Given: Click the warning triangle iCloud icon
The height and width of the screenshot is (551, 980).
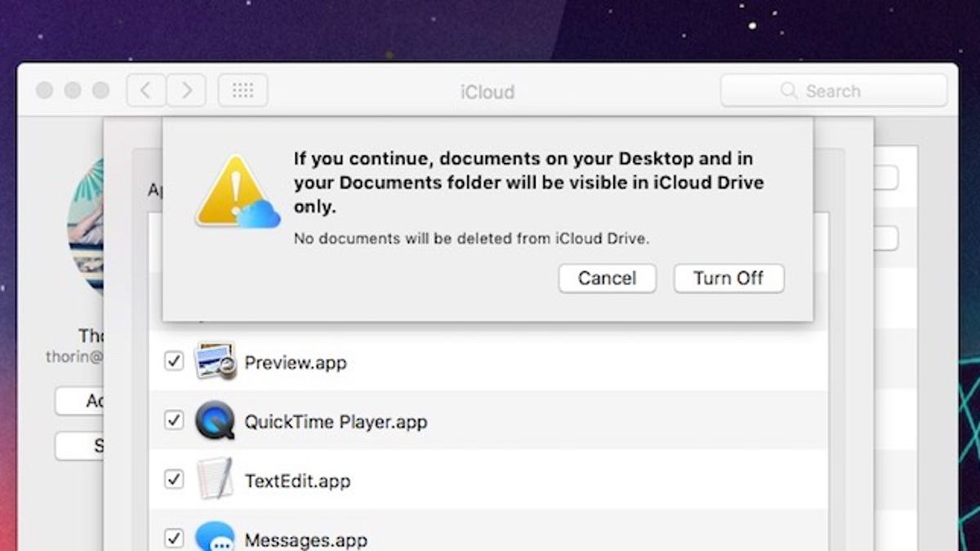Looking at the screenshot, I should 238,193.
